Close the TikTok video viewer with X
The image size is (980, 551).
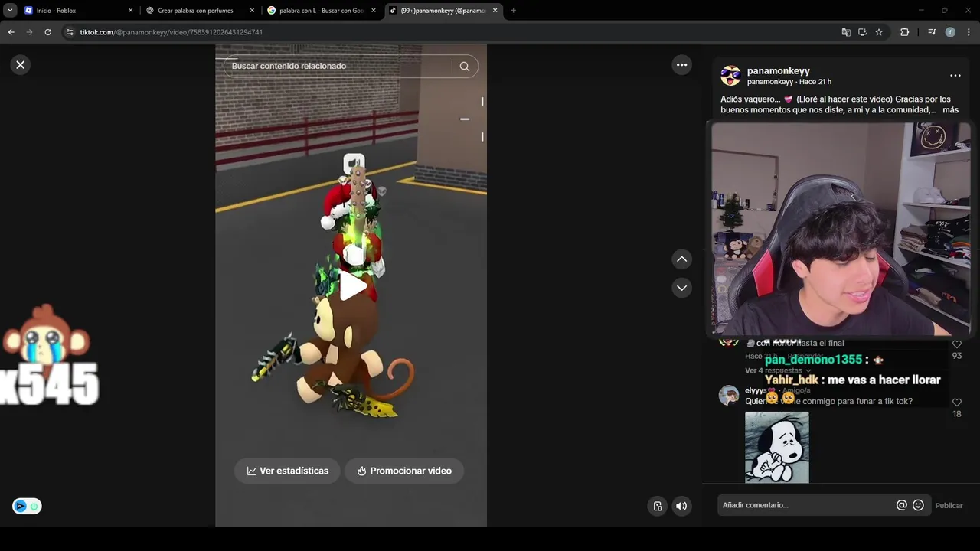(x=21, y=65)
